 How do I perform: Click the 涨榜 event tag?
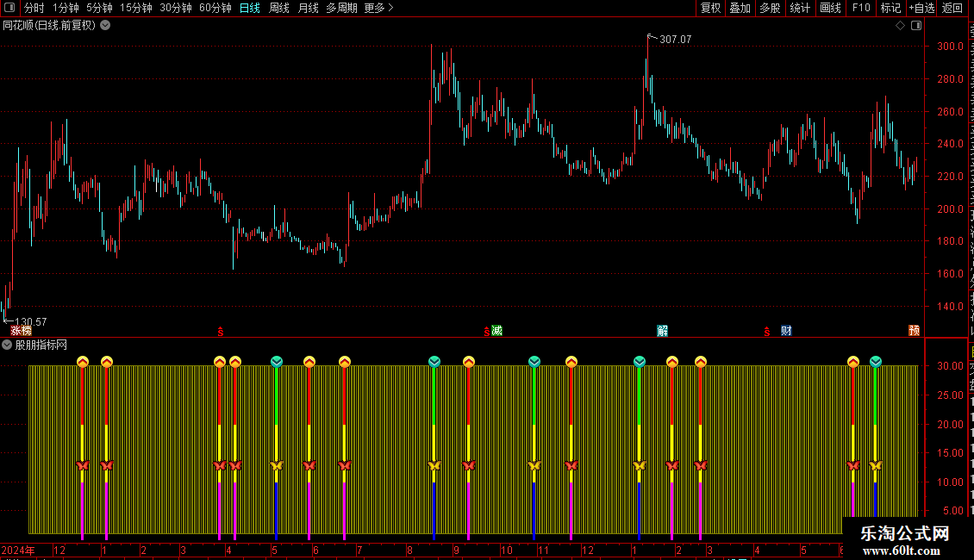coord(22,330)
